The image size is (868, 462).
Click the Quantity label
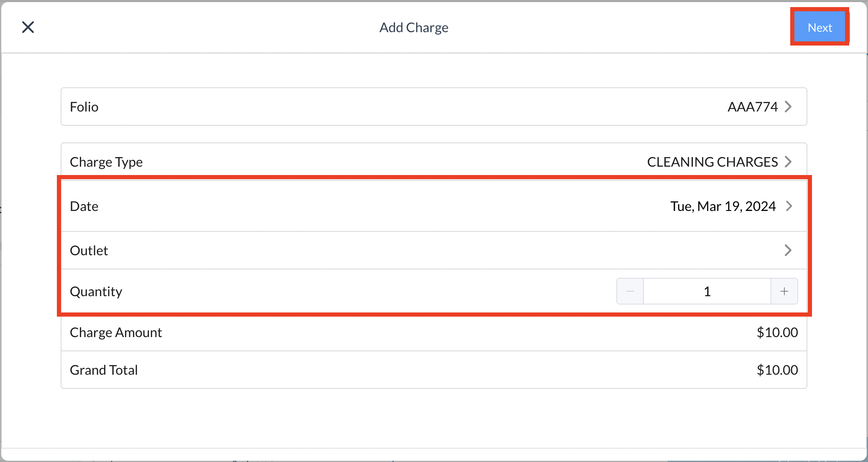click(x=96, y=292)
